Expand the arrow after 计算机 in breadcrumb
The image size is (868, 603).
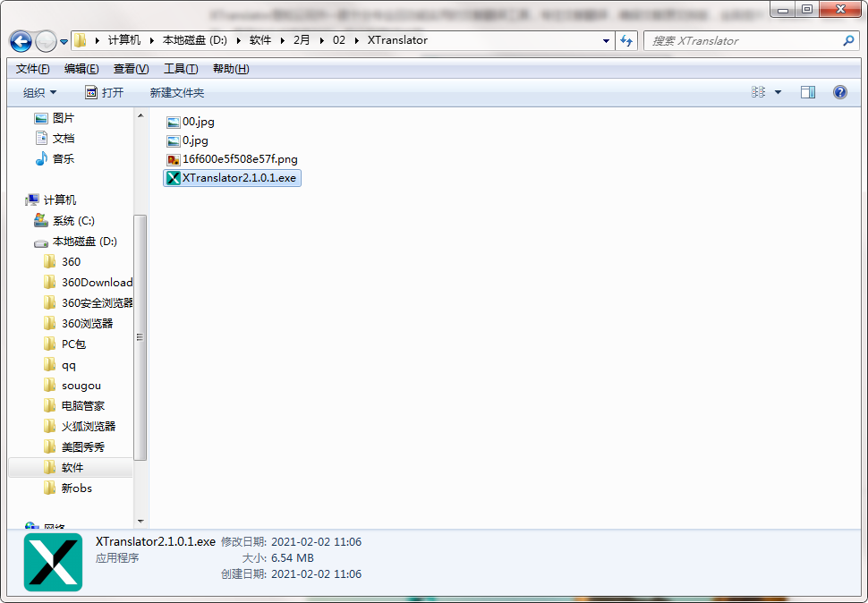[x=152, y=40]
